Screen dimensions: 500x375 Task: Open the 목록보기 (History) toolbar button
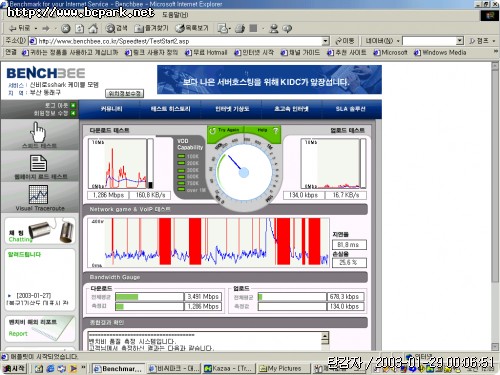point(192,28)
